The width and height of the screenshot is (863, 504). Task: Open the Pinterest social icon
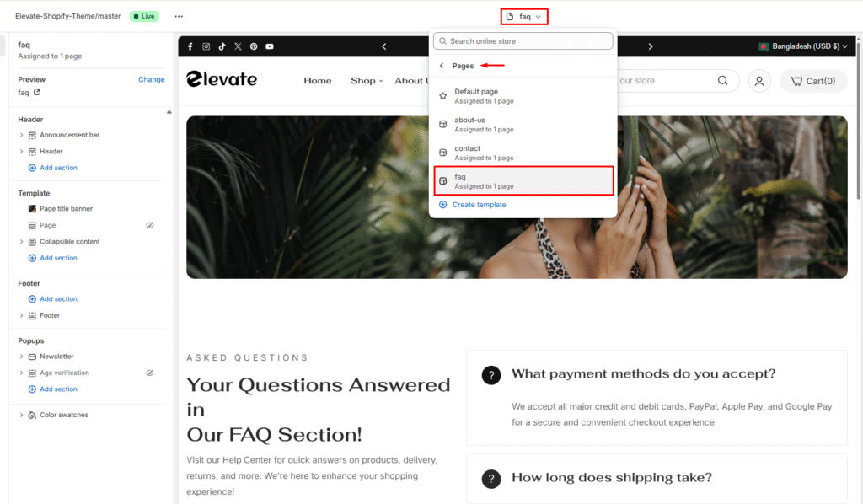click(x=254, y=46)
